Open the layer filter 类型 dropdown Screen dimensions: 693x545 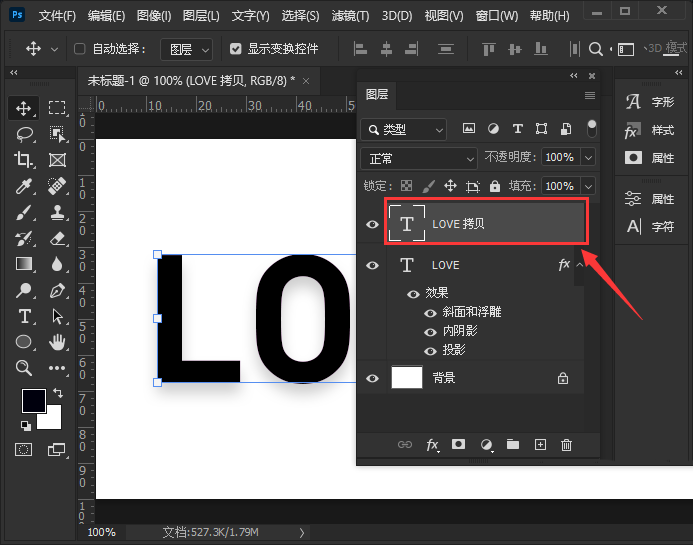coord(404,130)
